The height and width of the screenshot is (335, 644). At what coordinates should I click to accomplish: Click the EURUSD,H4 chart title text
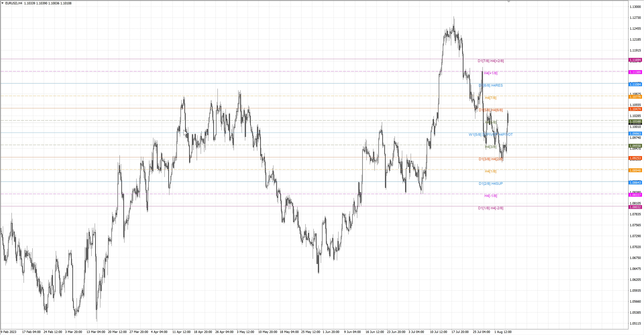pyautogui.click(x=13, y=3)
